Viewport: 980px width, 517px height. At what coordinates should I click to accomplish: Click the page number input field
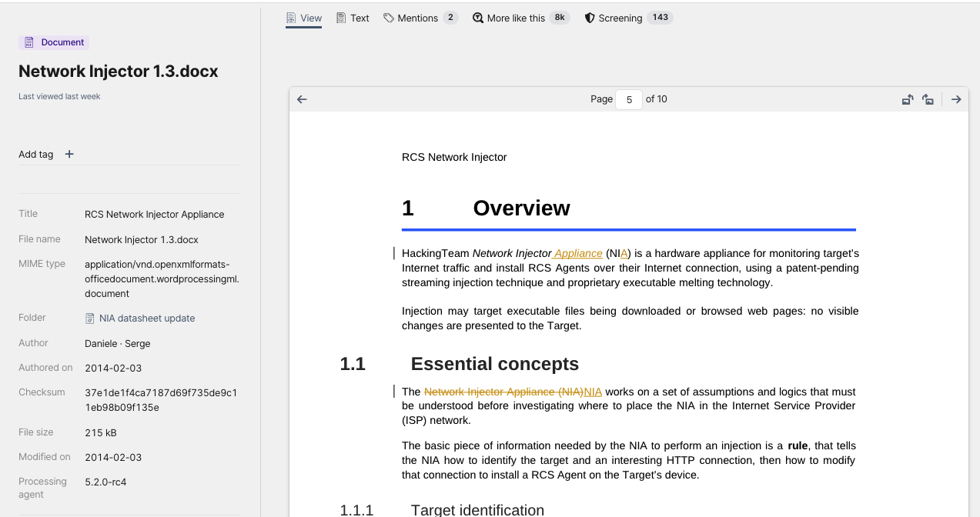tap(629, 99)
